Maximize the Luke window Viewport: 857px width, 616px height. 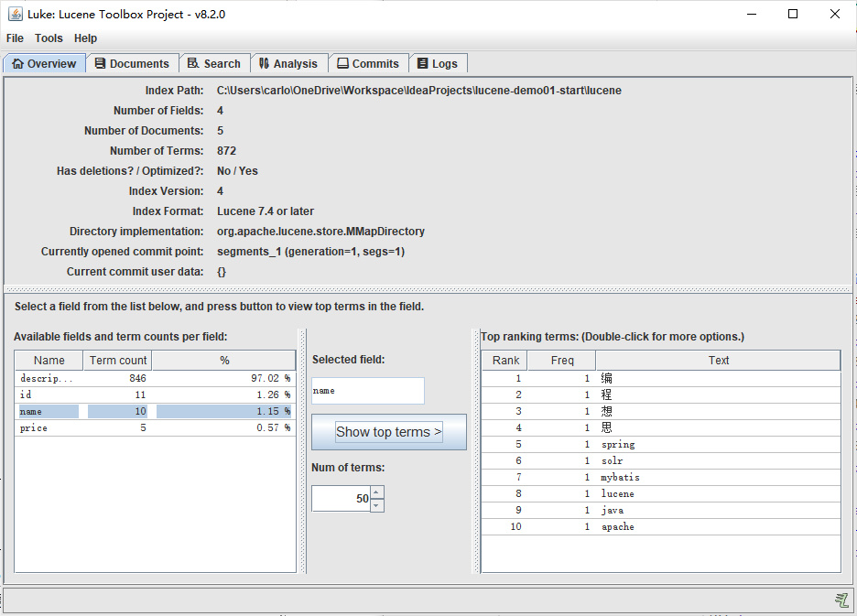click(793, 15)
